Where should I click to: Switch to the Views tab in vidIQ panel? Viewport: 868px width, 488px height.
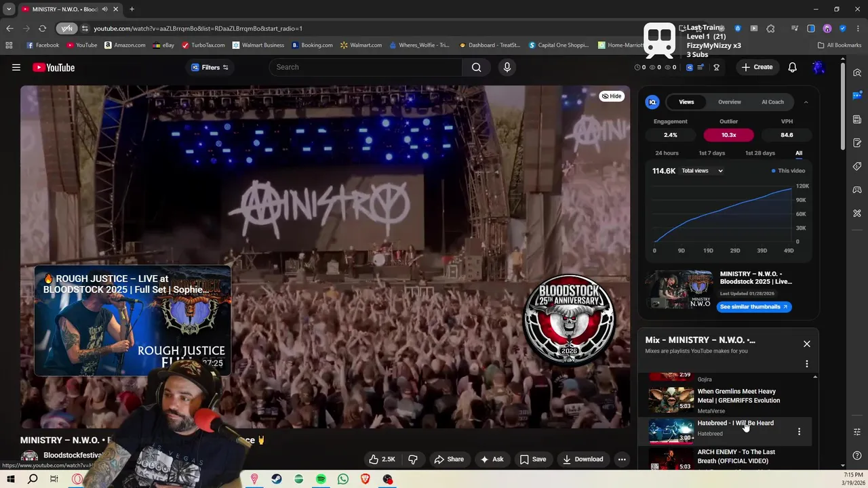(x=686, y=102)
